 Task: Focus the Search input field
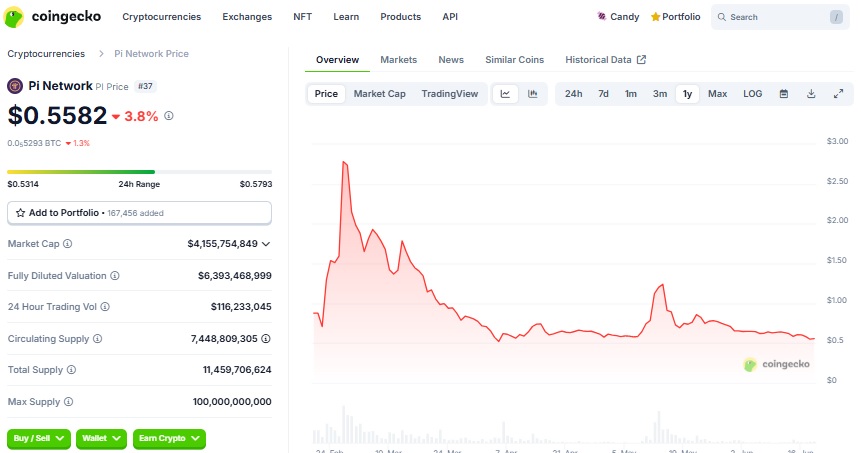coord(780,17)
